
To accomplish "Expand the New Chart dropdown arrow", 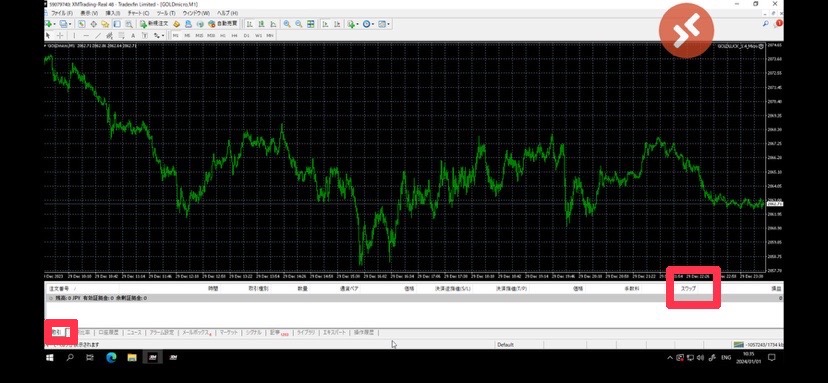I will click(54, 24).
